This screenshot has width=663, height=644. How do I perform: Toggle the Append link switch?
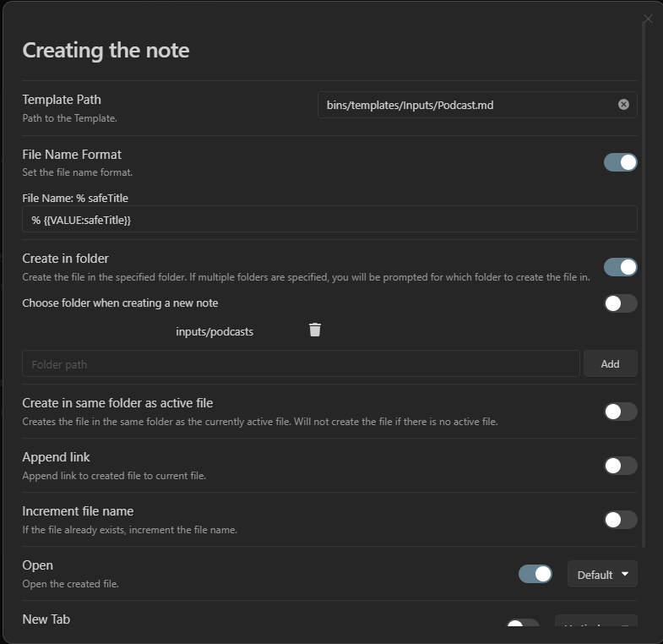[620, 466]
